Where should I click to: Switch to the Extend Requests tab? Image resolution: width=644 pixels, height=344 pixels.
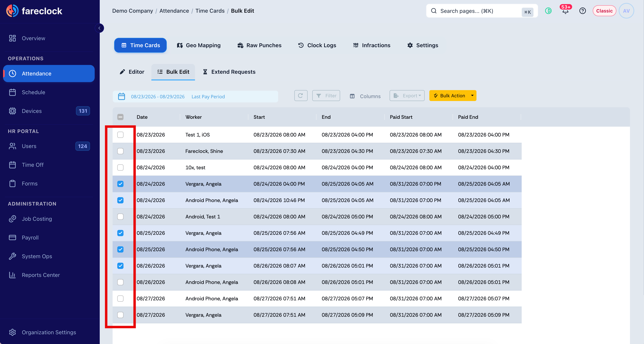(229, 72)
